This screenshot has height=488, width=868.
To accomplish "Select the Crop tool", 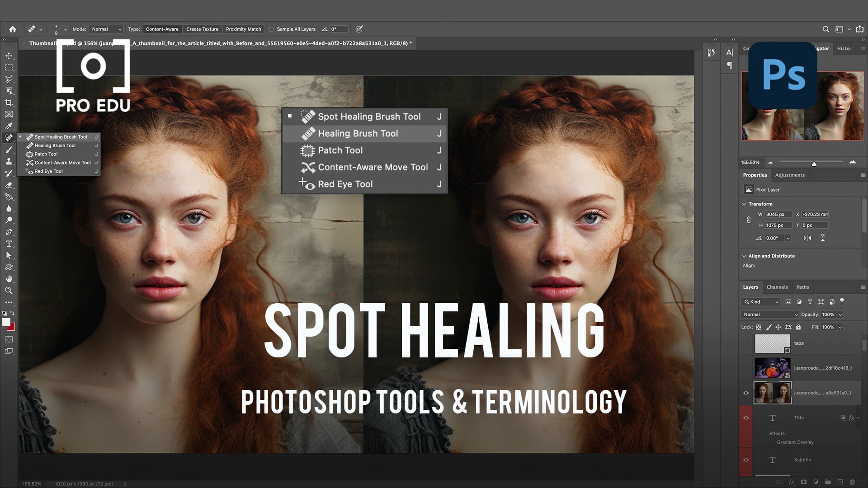I will click(x=9, y=103).
